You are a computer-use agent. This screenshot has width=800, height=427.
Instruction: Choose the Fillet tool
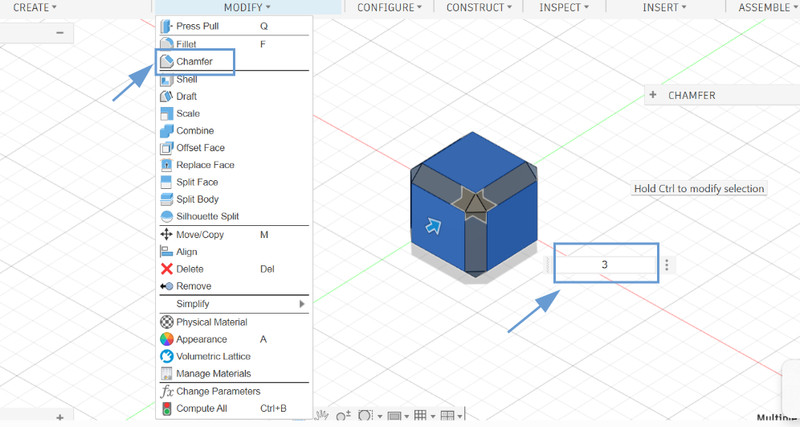tap(234, 44)
